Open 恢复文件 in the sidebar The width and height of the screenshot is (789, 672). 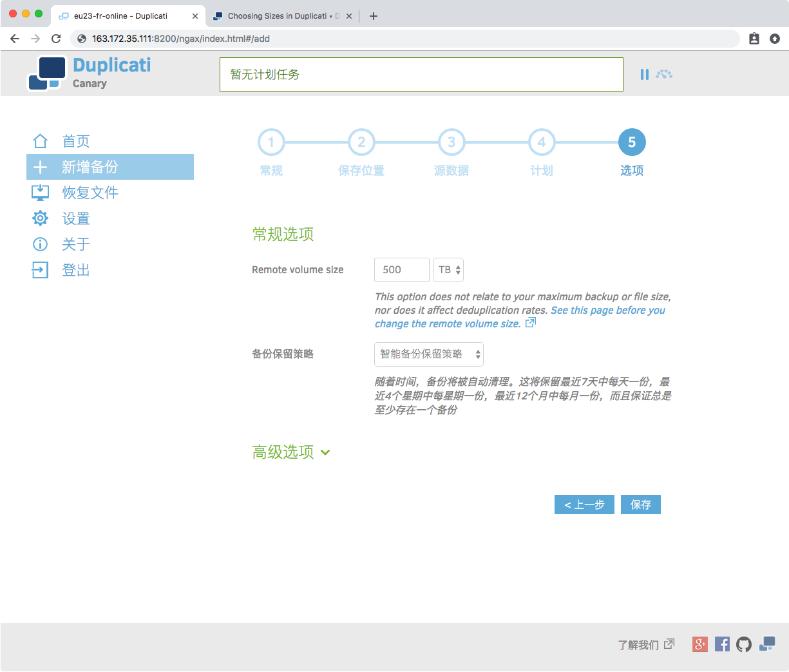(x=90, y=193)
